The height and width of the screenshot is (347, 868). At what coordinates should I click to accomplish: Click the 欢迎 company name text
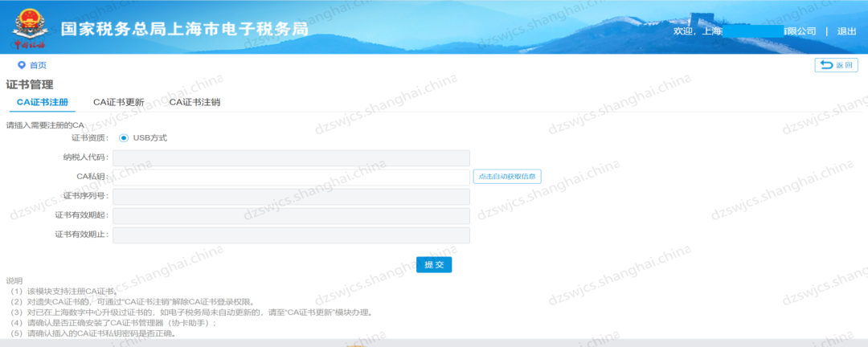744,31
